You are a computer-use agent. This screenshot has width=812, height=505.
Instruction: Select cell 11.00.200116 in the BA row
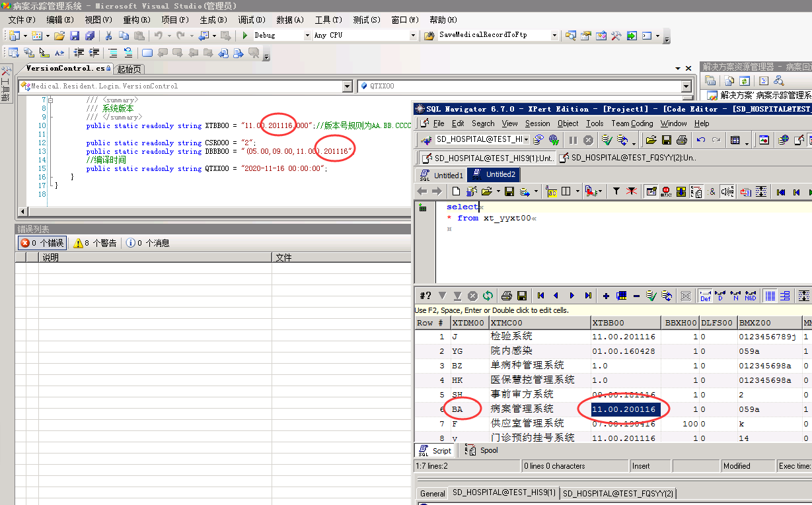[625, 409]
